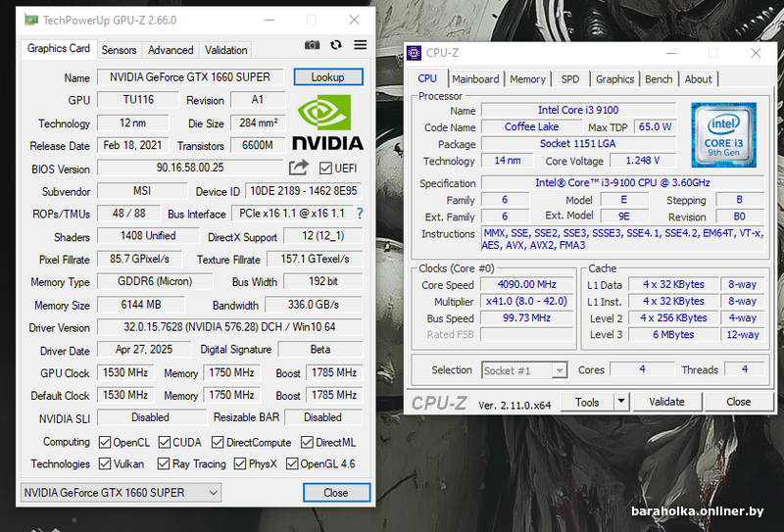Toggle the PhysX checkbox
Viewport: 784px width, 532px height.
click(240, 464)
